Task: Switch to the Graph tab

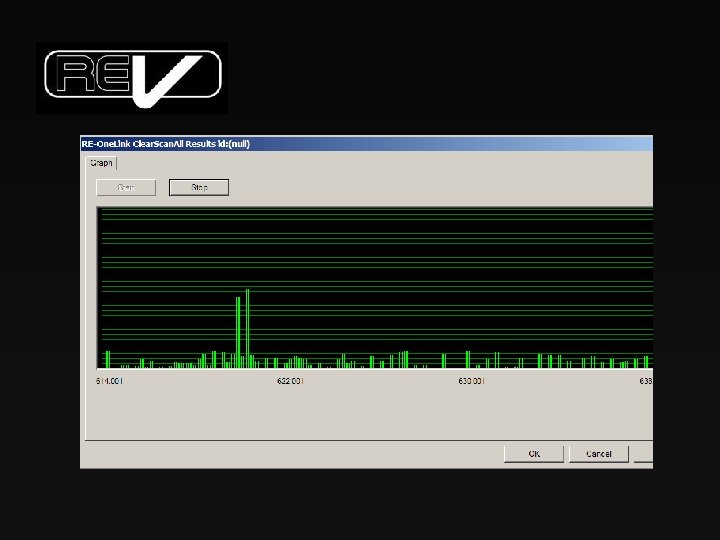Action: tap(101, 163)
